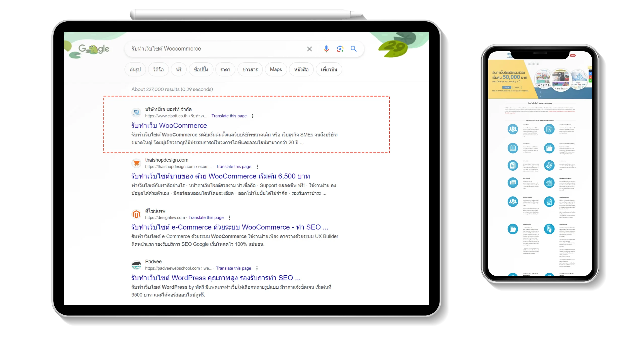
Task: Click the orange cart favicon of thaishopdesign.com
Action: 136,163
